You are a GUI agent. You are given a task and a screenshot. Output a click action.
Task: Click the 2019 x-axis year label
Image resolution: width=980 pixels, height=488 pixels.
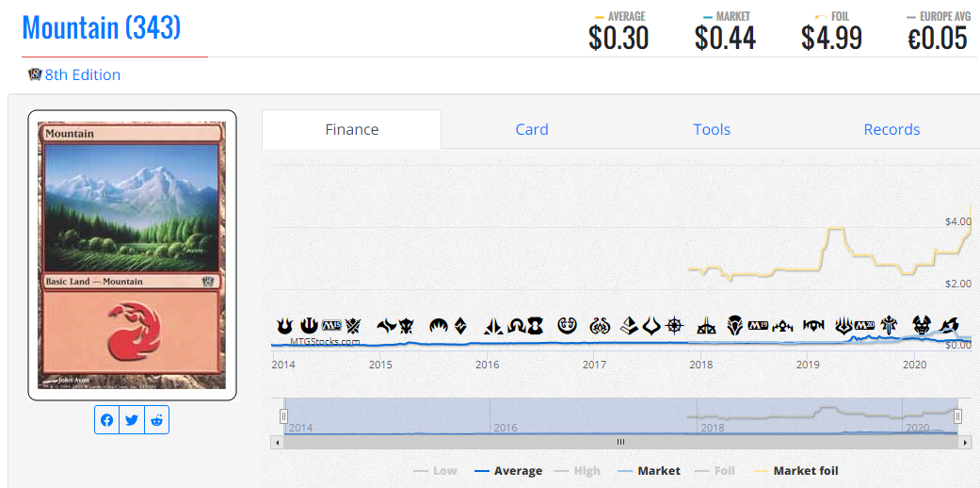(x=808, y=365)
